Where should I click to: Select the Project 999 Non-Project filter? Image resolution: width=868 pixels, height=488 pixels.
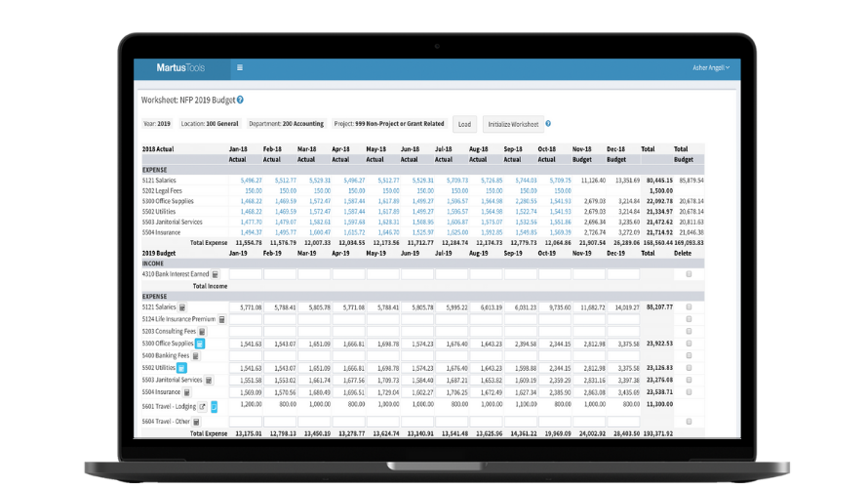click(388, 124)
